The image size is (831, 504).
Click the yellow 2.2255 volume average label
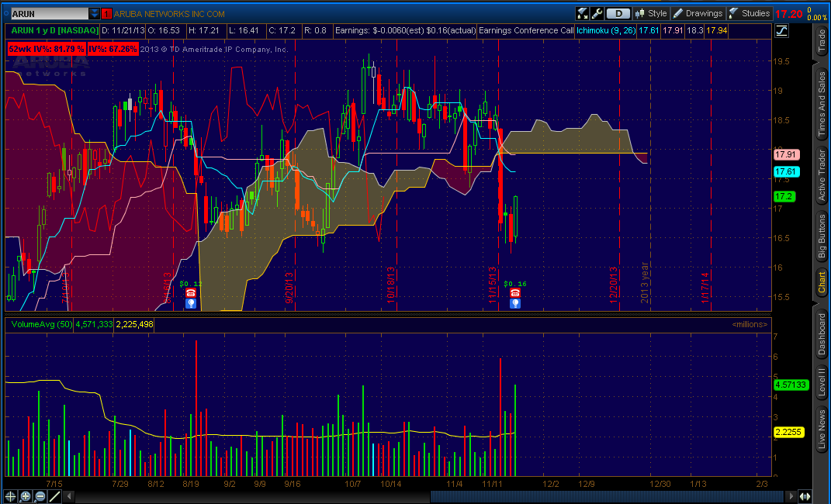[789, 433]
